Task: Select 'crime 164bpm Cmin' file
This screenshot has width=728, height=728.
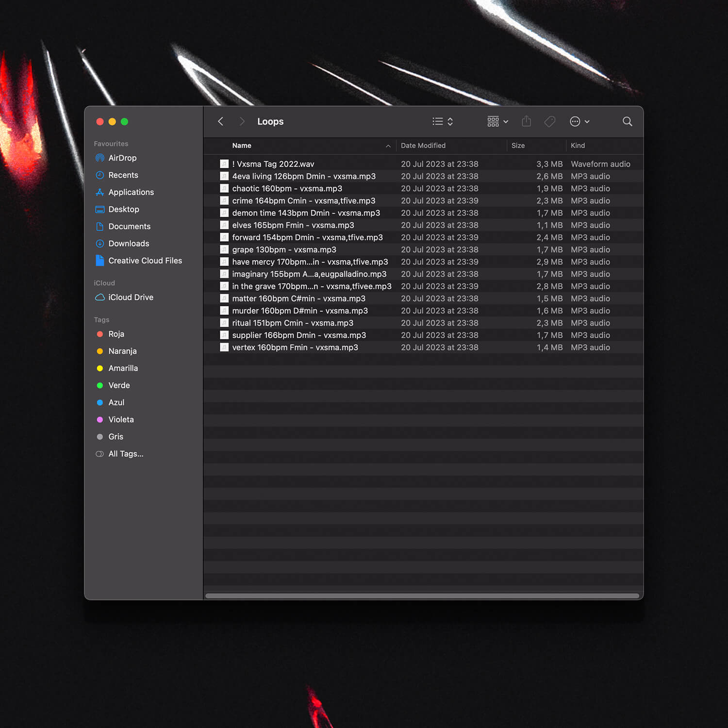Action: tap(423, 200)
